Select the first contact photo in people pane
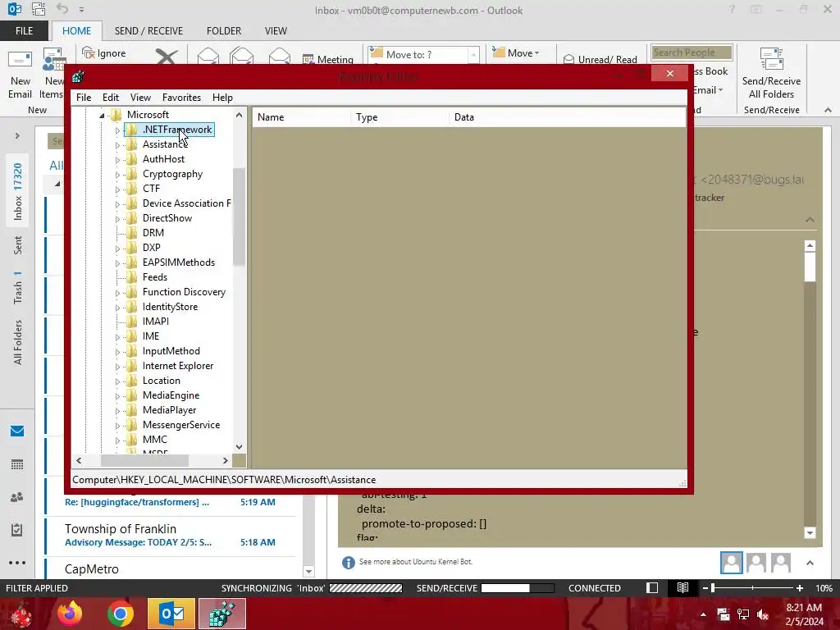840x630 pixels. pos(731,563)
